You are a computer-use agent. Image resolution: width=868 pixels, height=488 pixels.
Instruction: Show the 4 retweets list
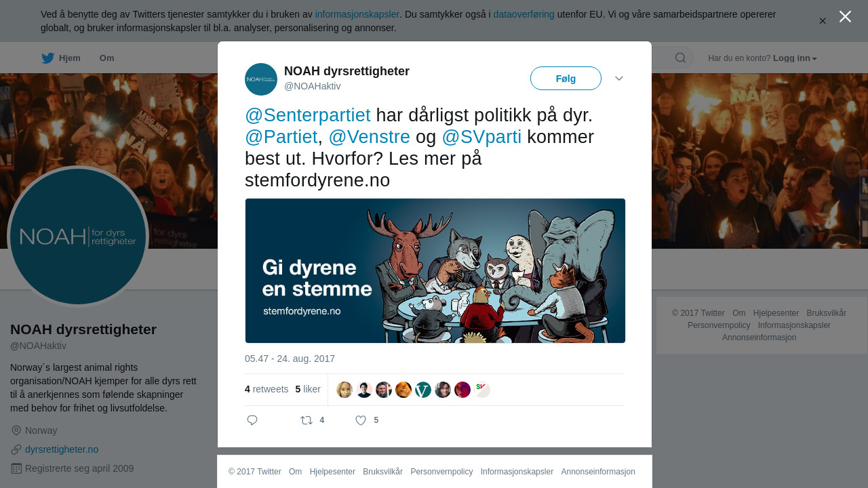point(267,389)
